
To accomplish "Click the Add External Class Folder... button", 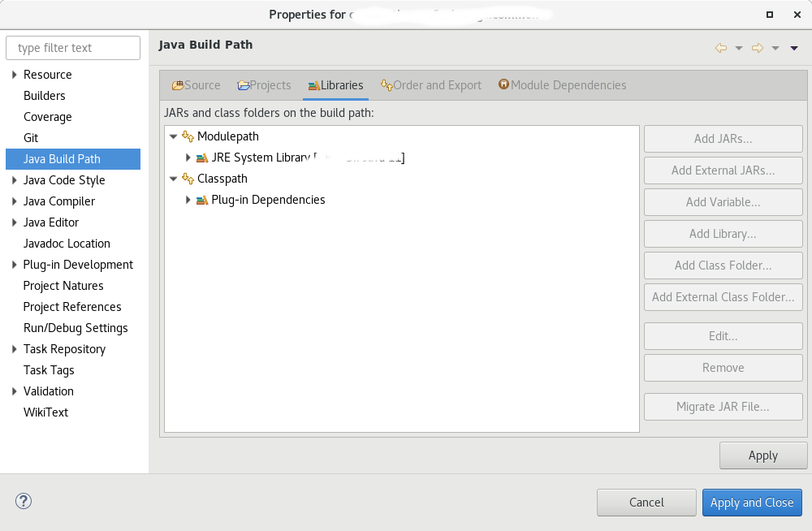I will (723, 297).
